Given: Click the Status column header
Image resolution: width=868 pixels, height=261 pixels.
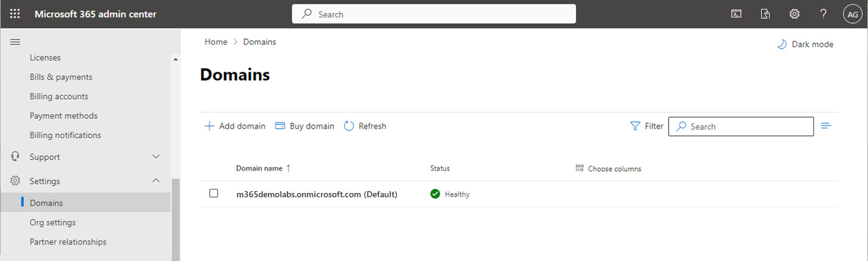Looking at the screenshot, I should (440, 168).
